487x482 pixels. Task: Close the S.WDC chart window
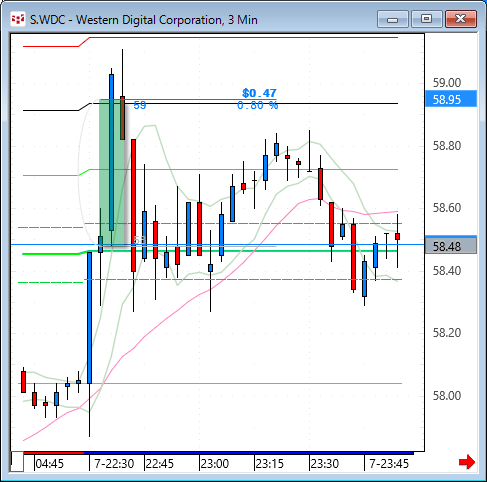(461, 19)
